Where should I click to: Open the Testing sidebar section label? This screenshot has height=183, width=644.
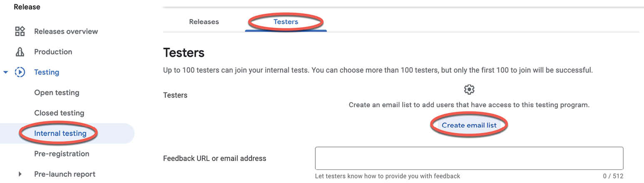tap(47, 72)
